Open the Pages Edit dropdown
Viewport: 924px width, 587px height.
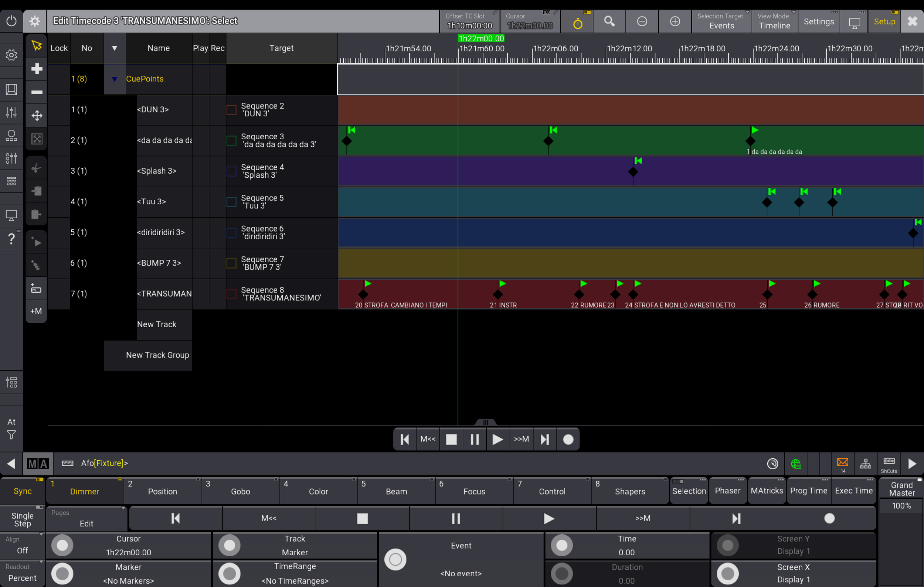point(86,518)
